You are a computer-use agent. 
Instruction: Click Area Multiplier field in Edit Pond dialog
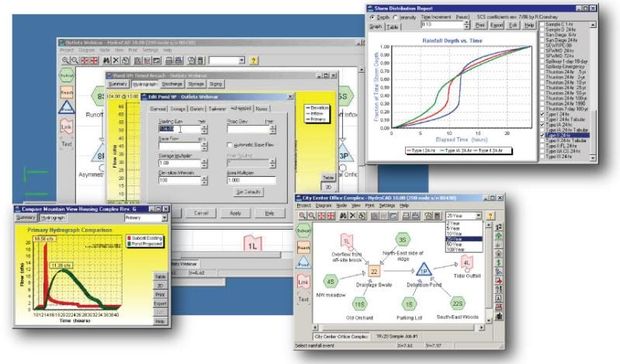[x=251, y=180]
